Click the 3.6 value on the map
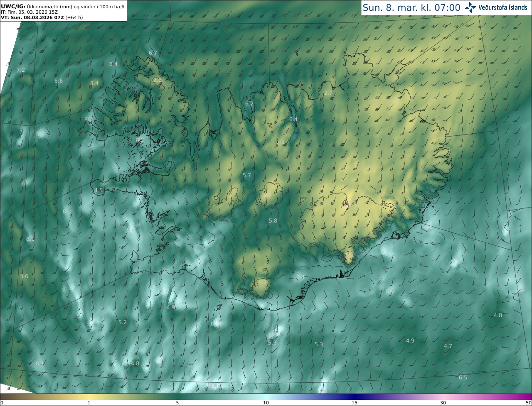This screenshot has height=406, width=532. (x=24, y=276)
